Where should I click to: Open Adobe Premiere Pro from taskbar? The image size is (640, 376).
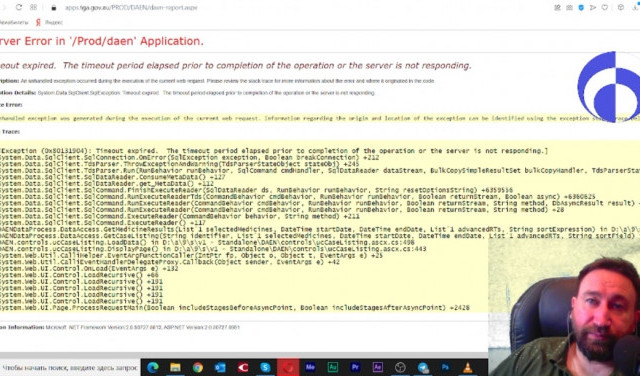(355, 367)
